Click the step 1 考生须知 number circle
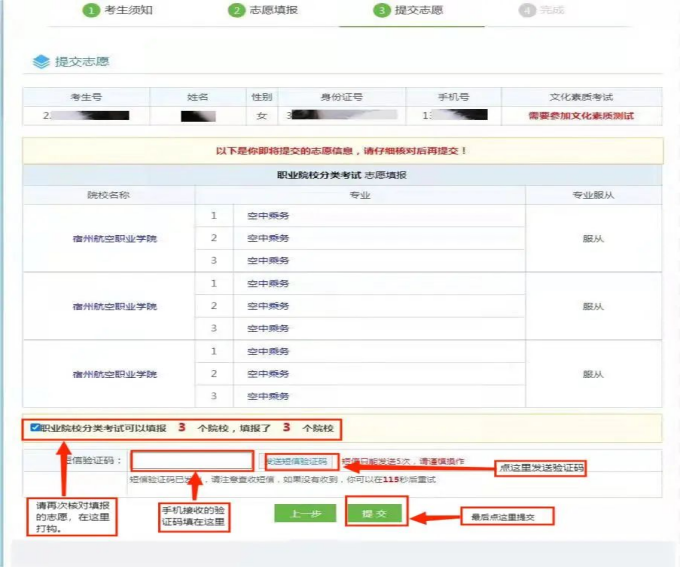 [x=91, y=10]
